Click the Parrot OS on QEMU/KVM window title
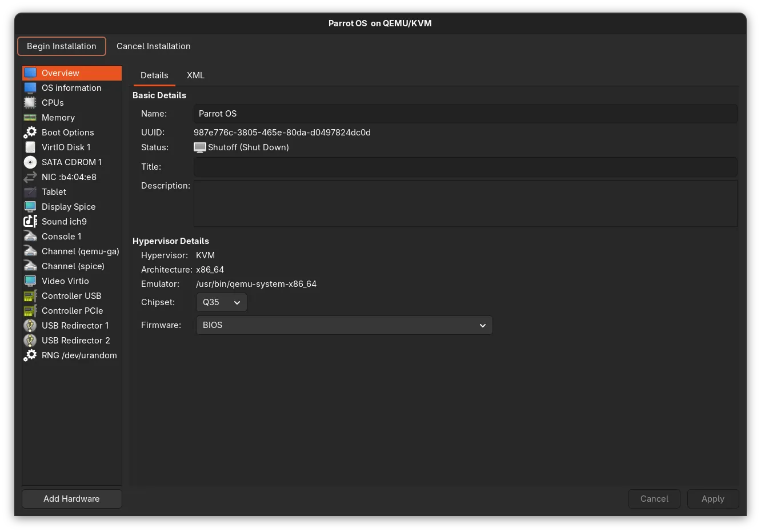The image size is (761, 532). pyautogui.click(x=380, y=23)
